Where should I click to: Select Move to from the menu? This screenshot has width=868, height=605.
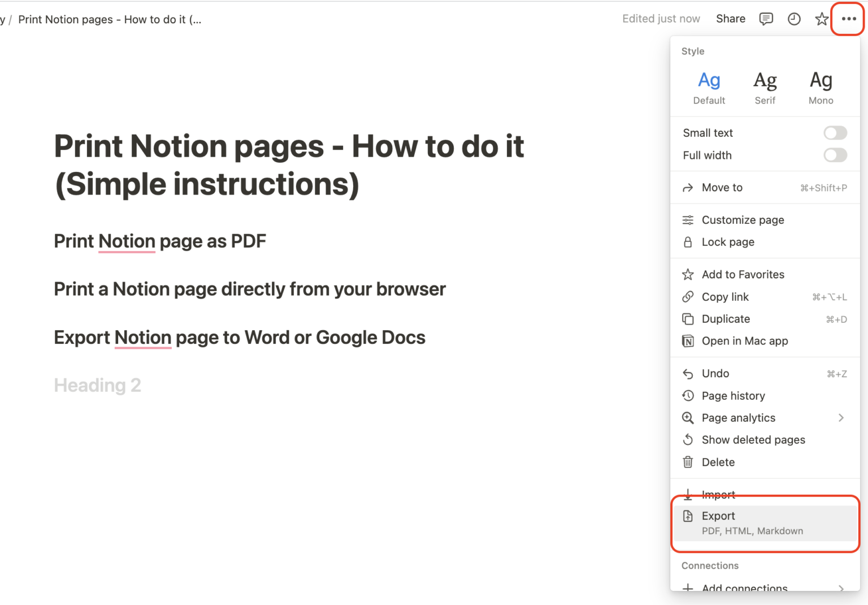[722, 187]
